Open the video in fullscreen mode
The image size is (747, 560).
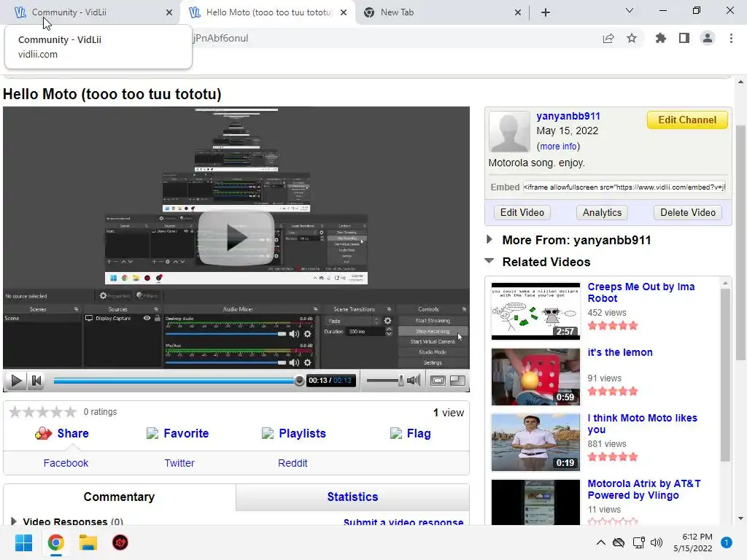457,381
